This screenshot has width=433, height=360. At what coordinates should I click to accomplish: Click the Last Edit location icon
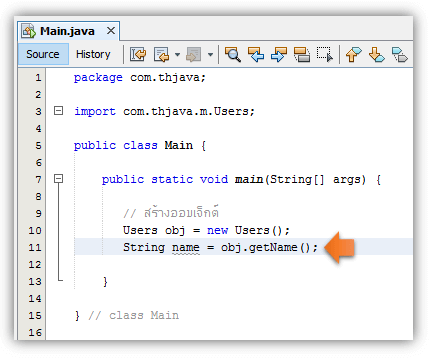click(x=138, y=54)
